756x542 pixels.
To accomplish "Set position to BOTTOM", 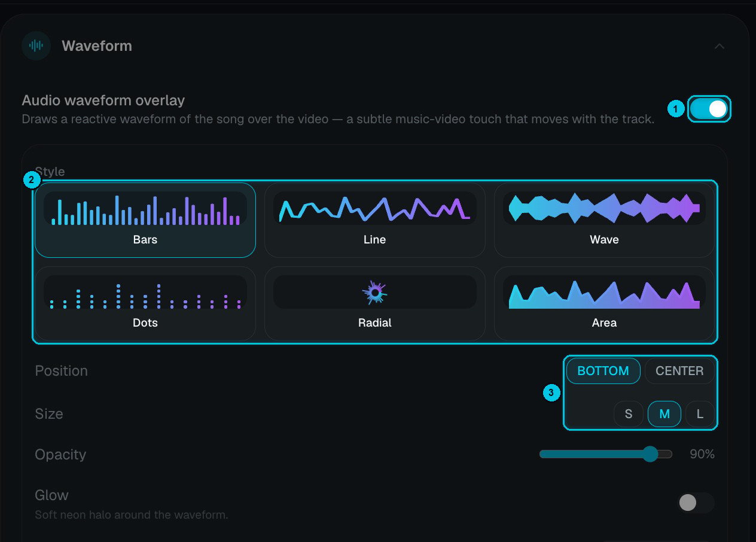I will click(603, 371).
